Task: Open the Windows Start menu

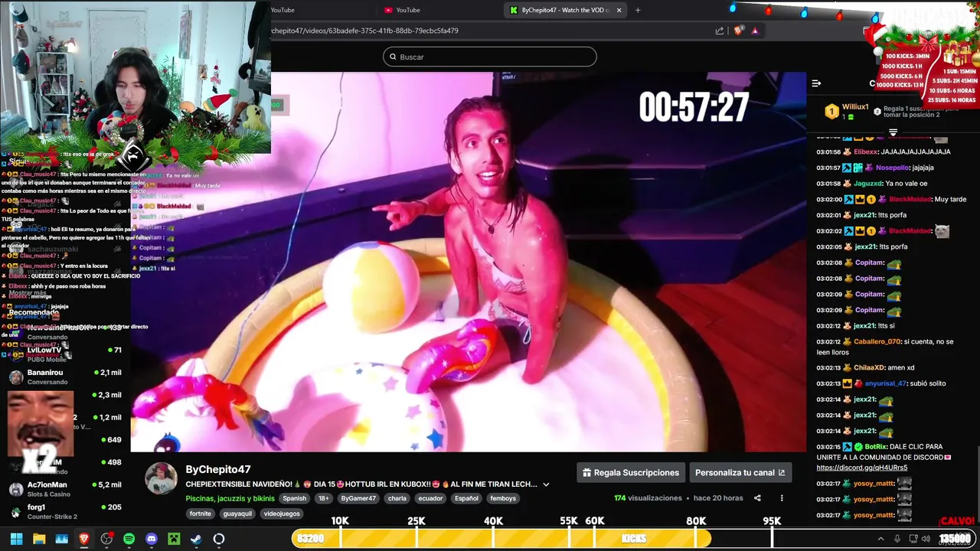Action: (x=16, y=539)
